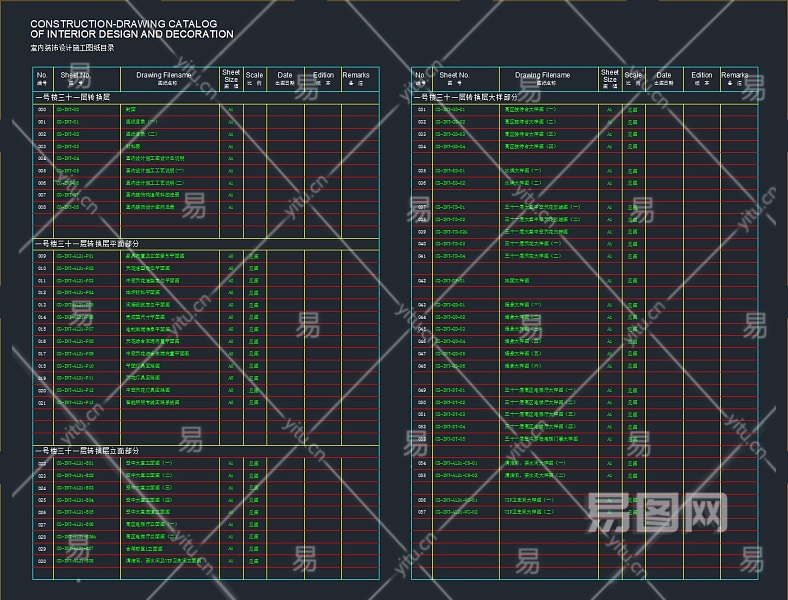Select row 000 sheet number CS-INT-00
This screenshot has width=788, height=600.
(x=68, y=109)
